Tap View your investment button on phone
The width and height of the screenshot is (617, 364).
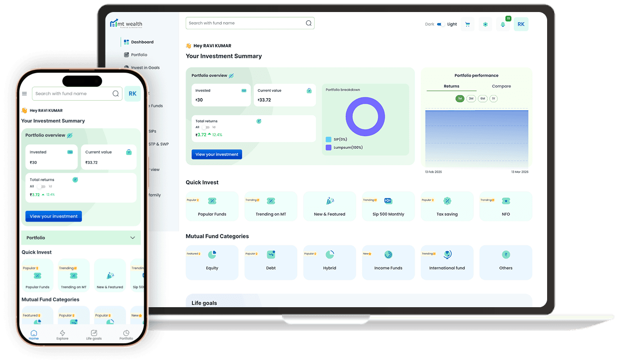pos(54,216)
